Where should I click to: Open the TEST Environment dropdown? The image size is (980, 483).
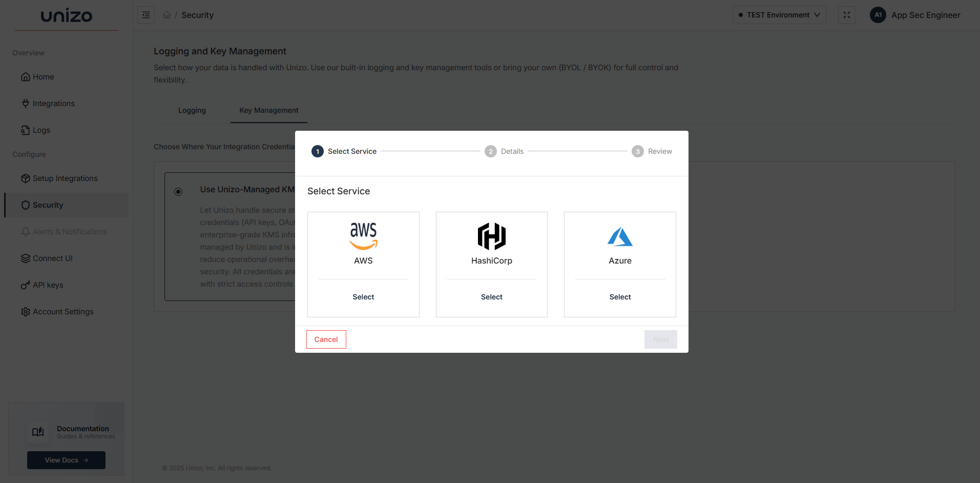[779, 15]
